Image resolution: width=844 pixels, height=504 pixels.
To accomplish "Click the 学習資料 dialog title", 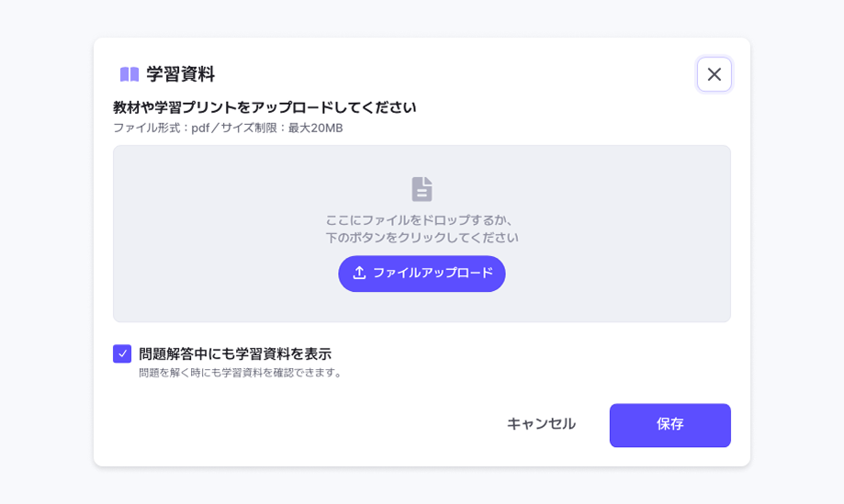I will [180, 74].
